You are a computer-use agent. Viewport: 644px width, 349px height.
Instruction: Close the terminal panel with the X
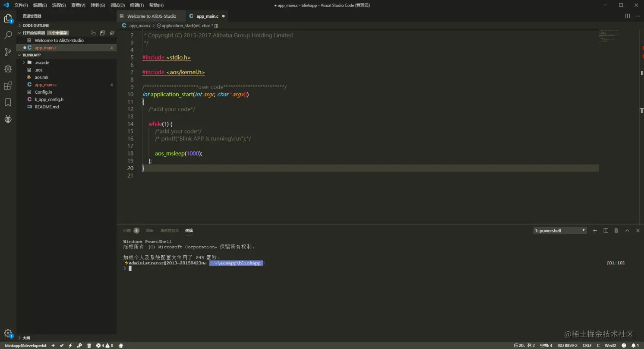638,231
